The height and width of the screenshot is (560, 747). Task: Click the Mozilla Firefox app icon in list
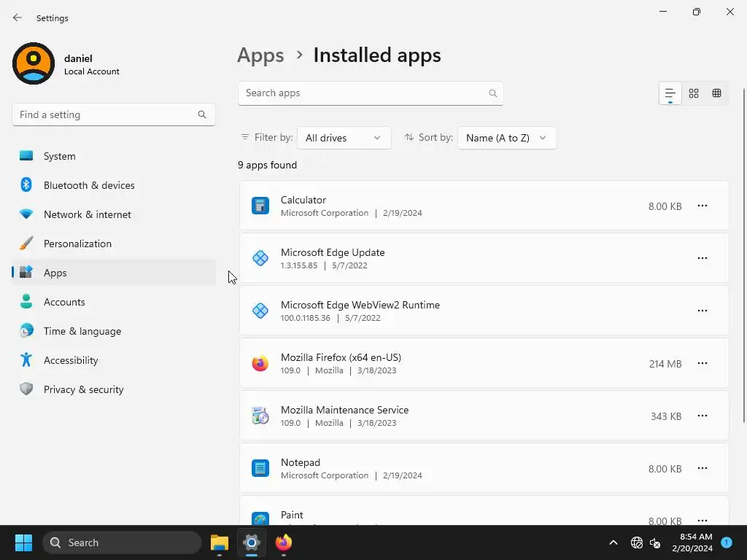(x=260, y=364)
